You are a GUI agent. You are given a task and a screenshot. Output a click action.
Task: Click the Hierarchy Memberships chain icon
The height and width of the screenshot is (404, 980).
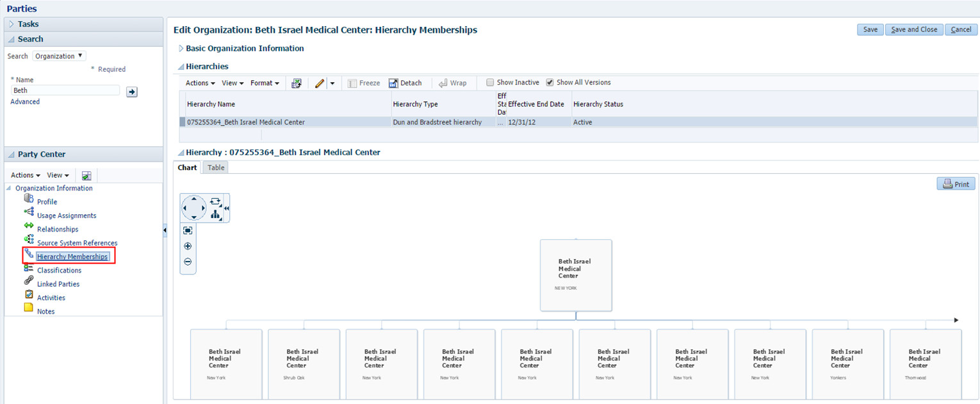pyautogui.click(x=29, y=253)
